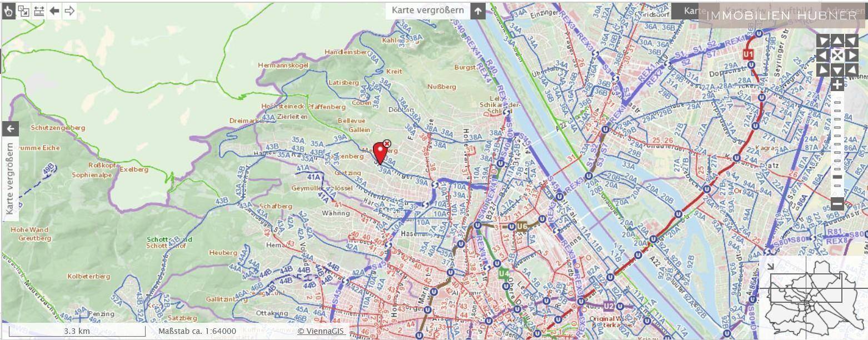Screen dimensions: 868x340
Task: Activate the zoom-to-rectangle tool
Action: click(23, 11)
